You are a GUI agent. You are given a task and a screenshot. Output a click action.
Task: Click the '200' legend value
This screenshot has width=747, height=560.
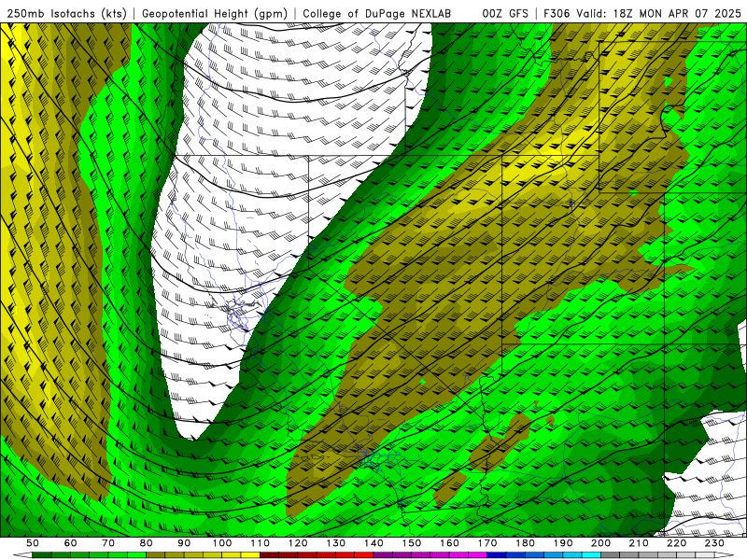coord(600,543)
